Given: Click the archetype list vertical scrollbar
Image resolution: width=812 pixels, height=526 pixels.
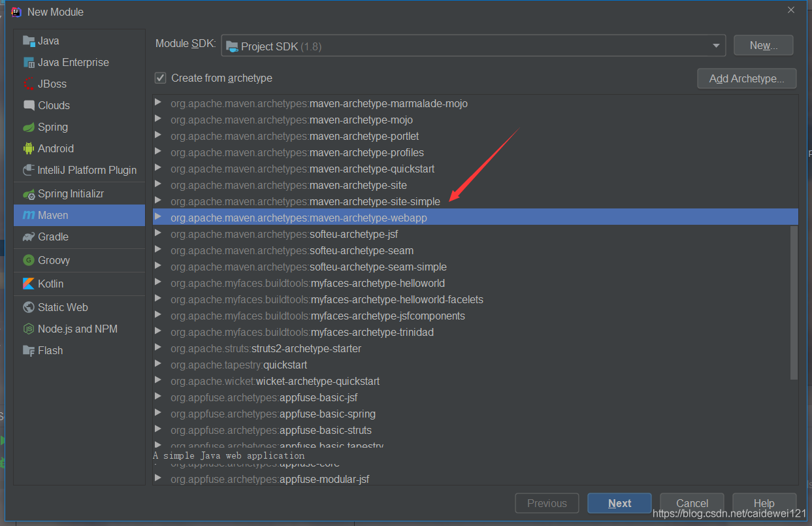Looking at the screenshot, I should click(x=794, y=303).
